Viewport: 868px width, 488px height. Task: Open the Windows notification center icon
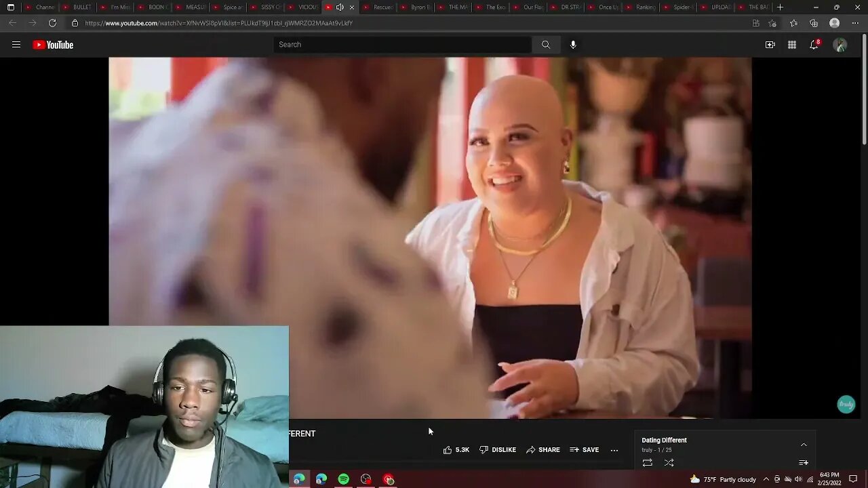pos(853,479)
